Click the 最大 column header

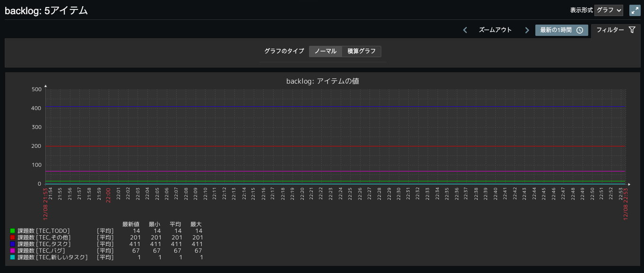pos(196,224)
